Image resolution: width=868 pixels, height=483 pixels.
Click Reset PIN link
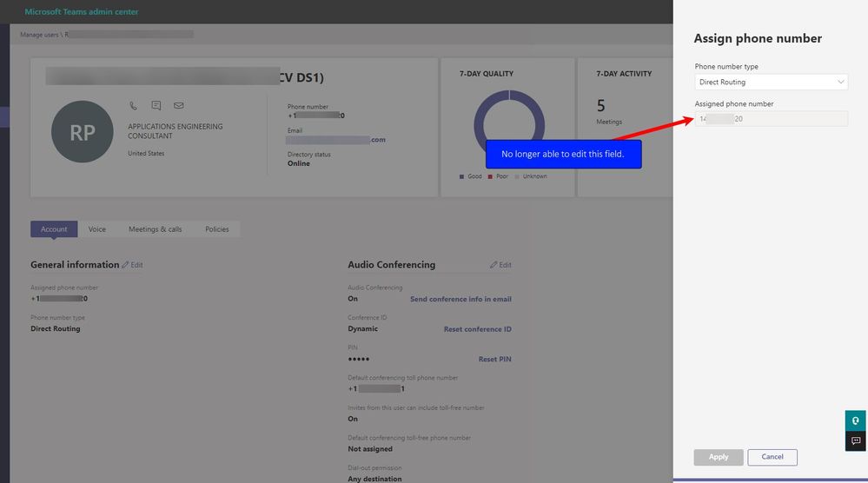495,359
